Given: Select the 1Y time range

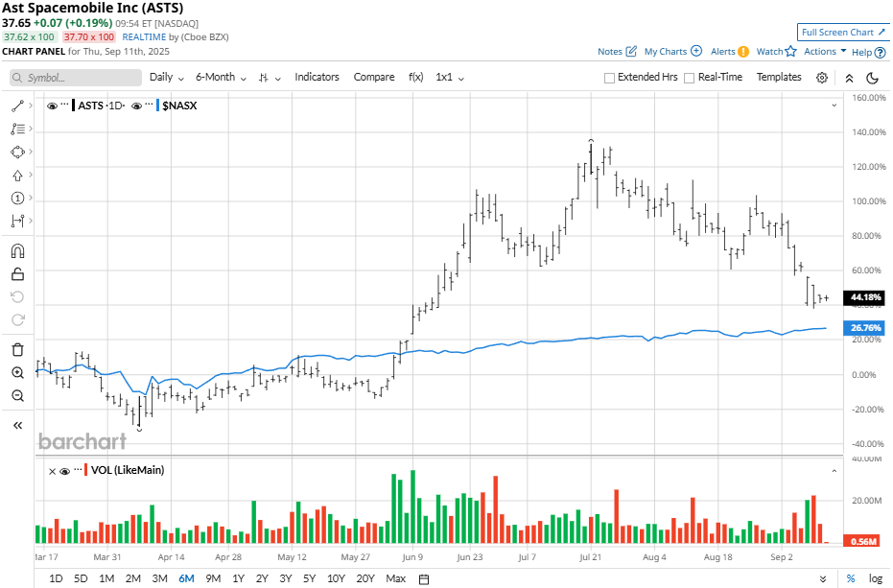Looking at the screenshot, I should point(238,578).
